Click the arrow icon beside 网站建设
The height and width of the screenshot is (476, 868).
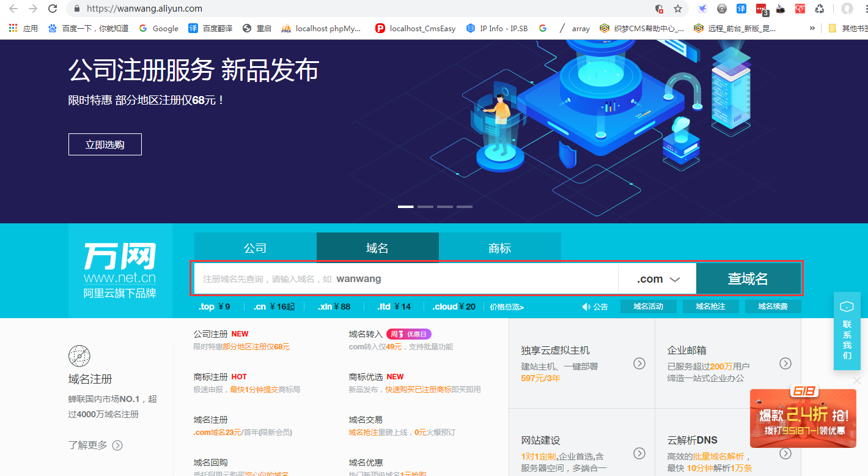[639, 453]
